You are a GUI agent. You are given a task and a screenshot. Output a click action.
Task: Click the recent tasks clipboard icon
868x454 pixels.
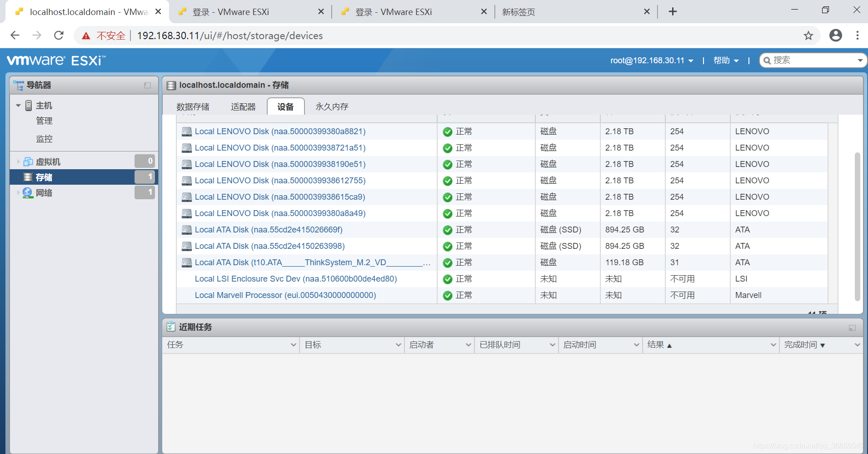tap(171, 327)
